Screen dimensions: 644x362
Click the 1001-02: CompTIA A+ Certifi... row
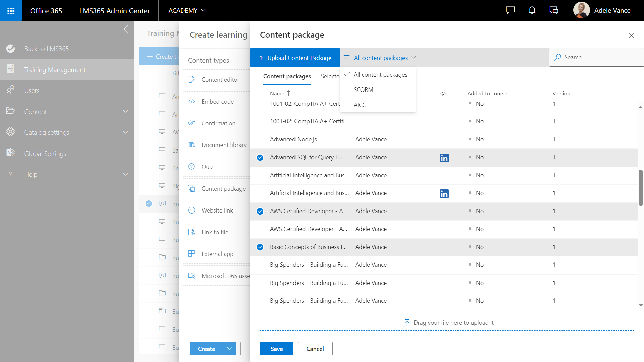pos(443,121)
